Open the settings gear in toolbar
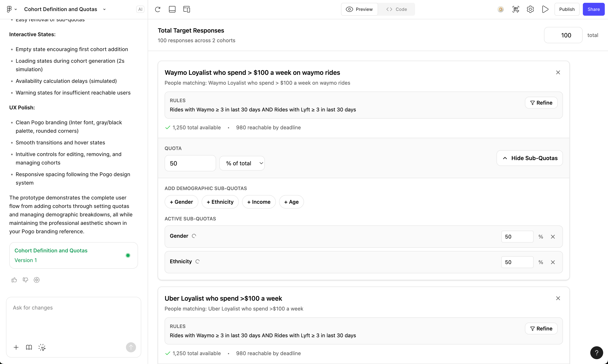The height and width of the screenshot is (364, 608). pyautogui.click(x=530, y=9)
